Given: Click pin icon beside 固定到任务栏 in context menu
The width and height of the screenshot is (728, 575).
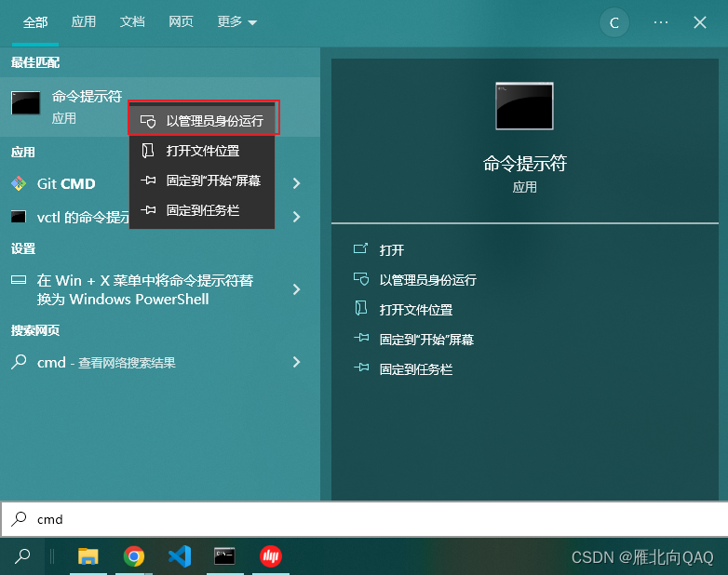Looking at the screenshot, I should click(148, 209).
